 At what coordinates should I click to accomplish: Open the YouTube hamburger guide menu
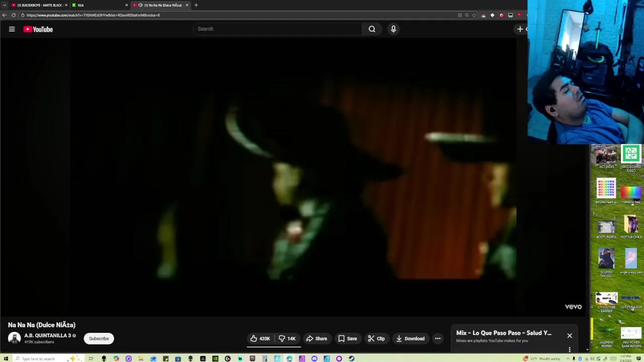12,29
